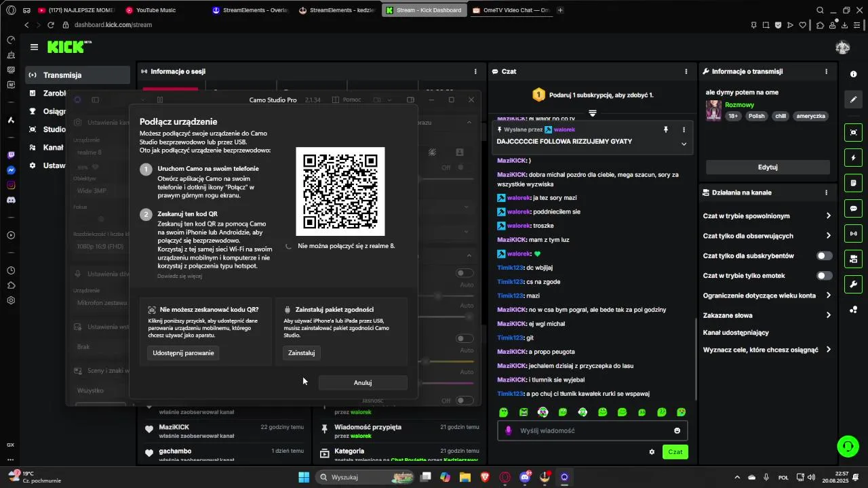The height and width of the screenshot is (488, 868).
Task: Click the 18+ tag chip
Action: coord(733,116)
